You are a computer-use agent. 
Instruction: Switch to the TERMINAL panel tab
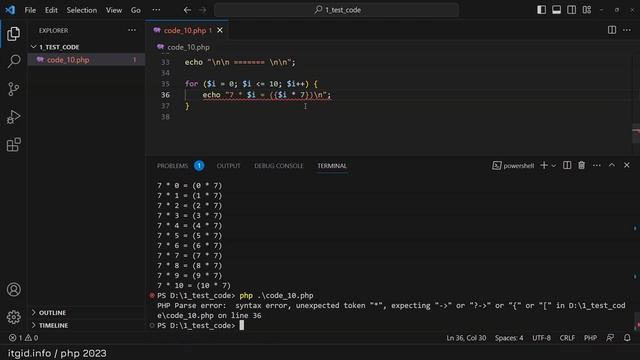[x=332, y=166]
